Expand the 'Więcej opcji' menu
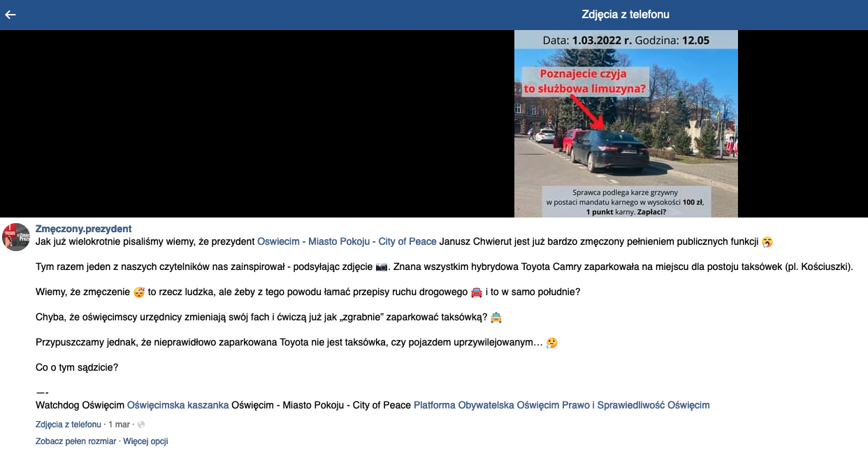 pos(145,441)
